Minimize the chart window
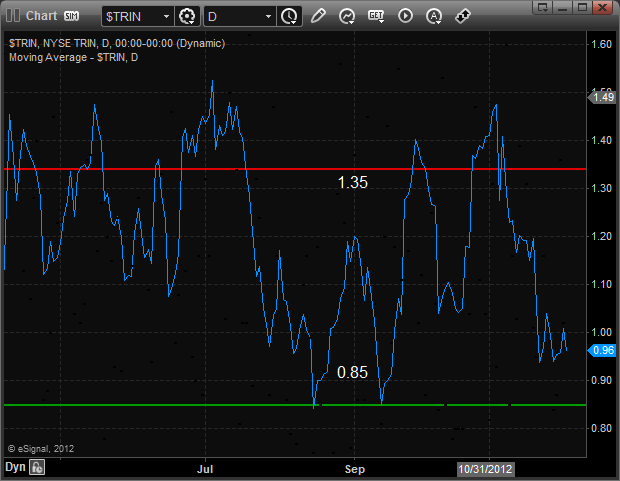620x481 pixels. click(x=562, y=7)
